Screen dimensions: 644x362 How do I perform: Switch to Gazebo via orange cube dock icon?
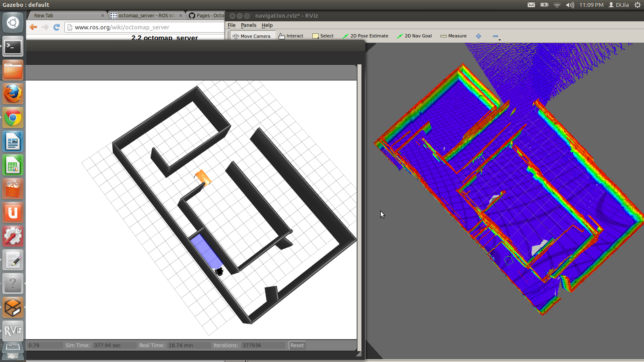point(13,308)
